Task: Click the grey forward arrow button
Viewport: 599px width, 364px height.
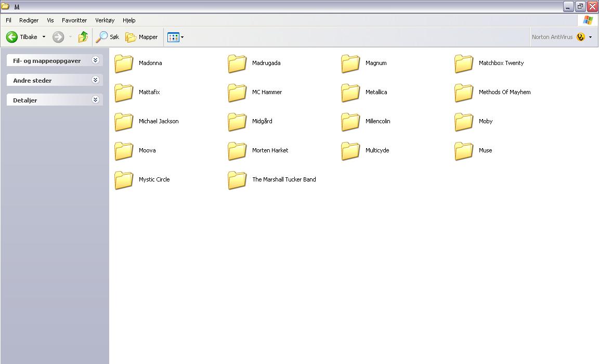Action: 58,37
